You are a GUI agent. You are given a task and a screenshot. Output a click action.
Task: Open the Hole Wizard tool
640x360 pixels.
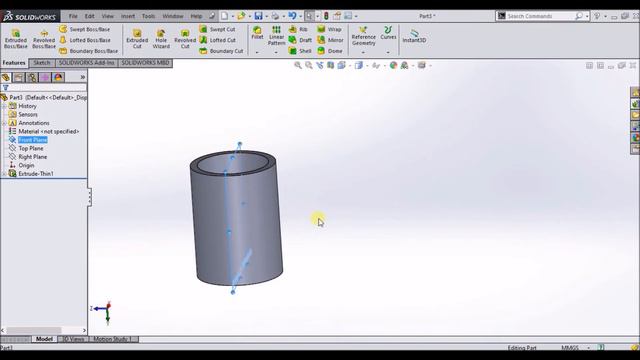click(161, 39)
